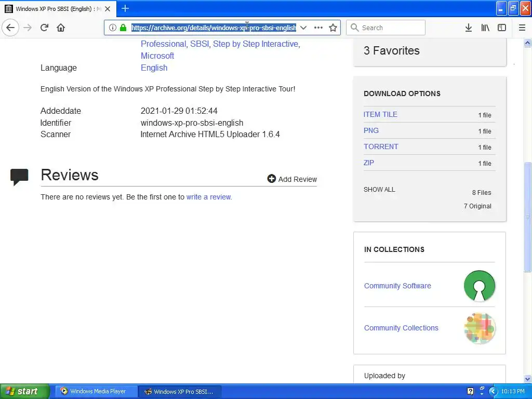View site information icon in address bar
532x399 pixels.
point(113,28)
